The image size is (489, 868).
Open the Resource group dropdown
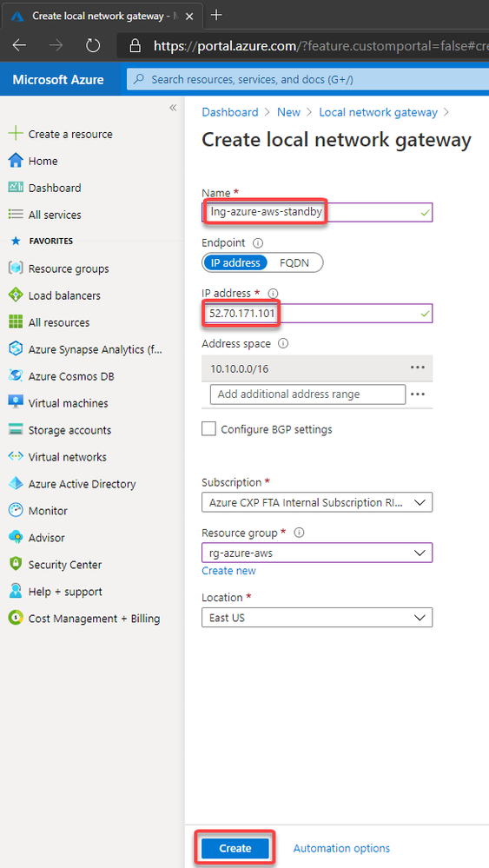click(317, 553)
